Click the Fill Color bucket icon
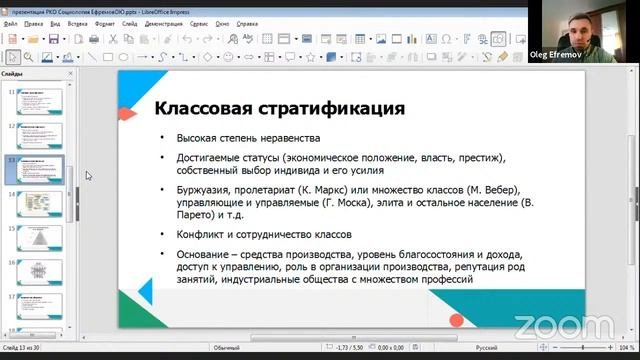Viewport: 640px width, 360px height. 68,57
